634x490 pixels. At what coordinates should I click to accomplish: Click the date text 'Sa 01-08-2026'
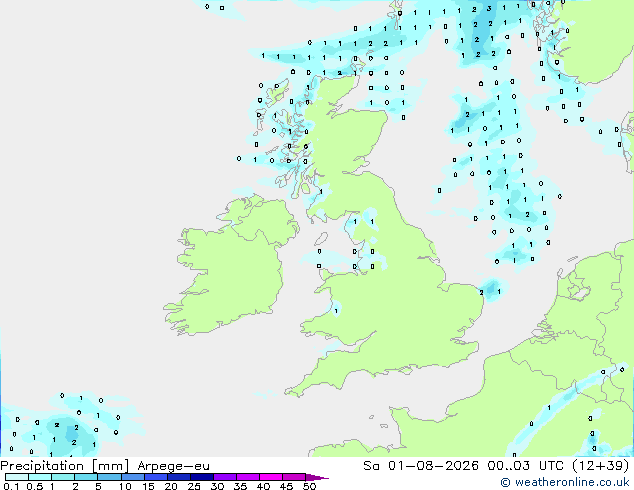[x=421, y=466]
